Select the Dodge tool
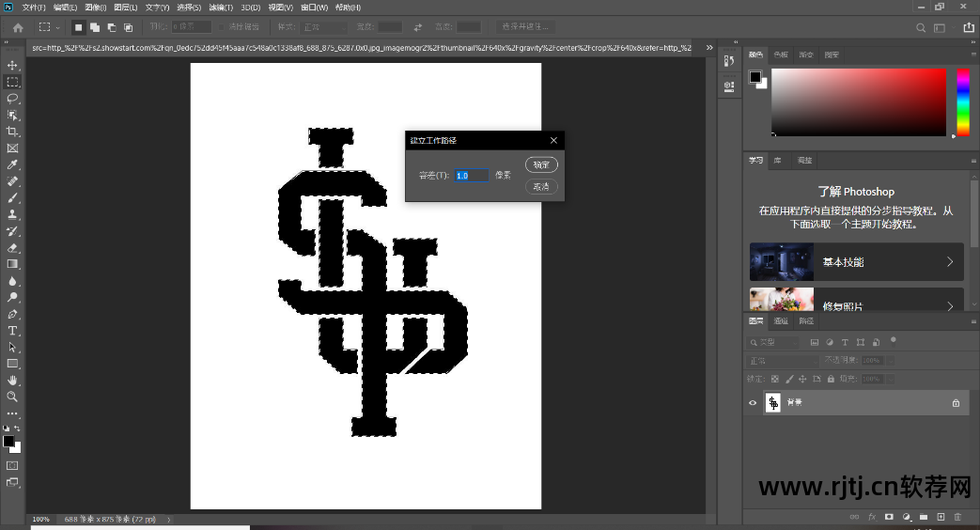This screenshot has height=530, width=980. coord(12,298)
